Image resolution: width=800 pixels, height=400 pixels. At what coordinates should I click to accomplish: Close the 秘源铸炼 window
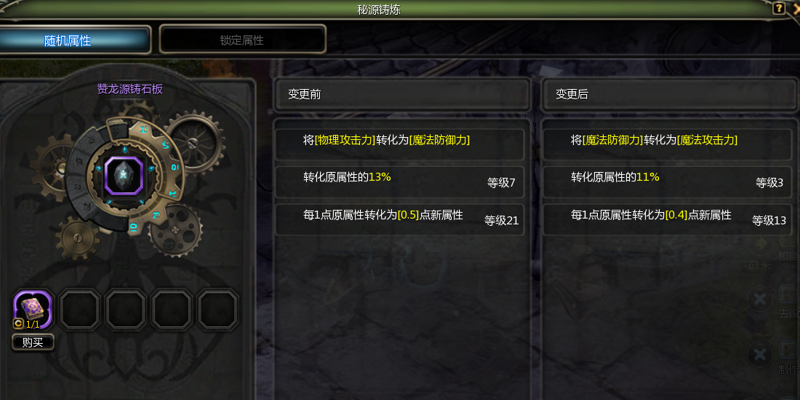click(796, 8)
